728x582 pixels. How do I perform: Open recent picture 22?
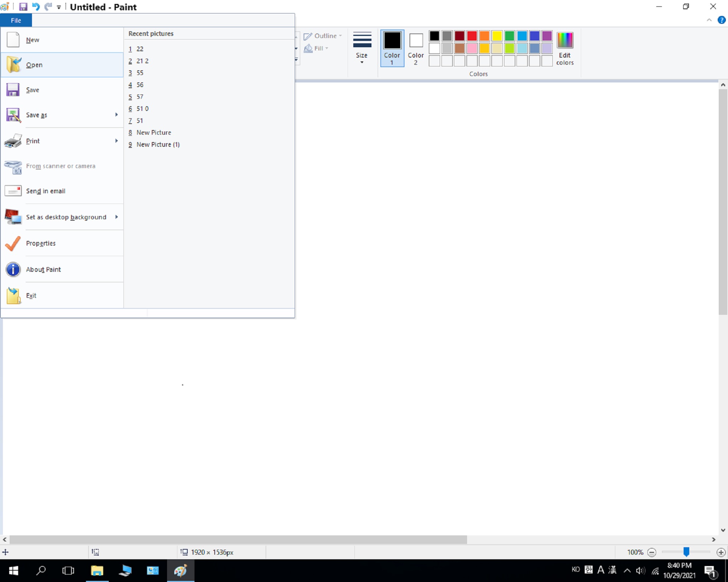point(210,49)
